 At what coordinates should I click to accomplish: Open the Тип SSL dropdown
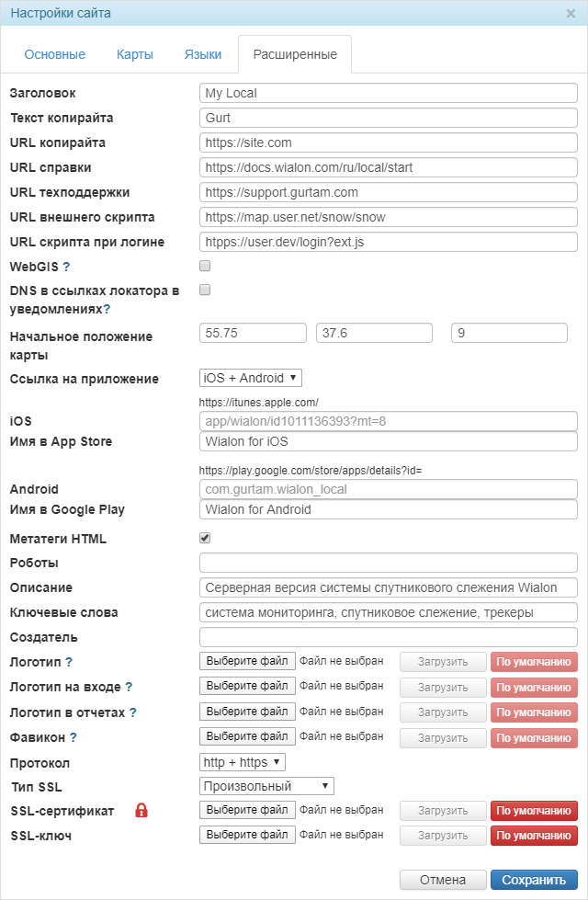point(266,786)
